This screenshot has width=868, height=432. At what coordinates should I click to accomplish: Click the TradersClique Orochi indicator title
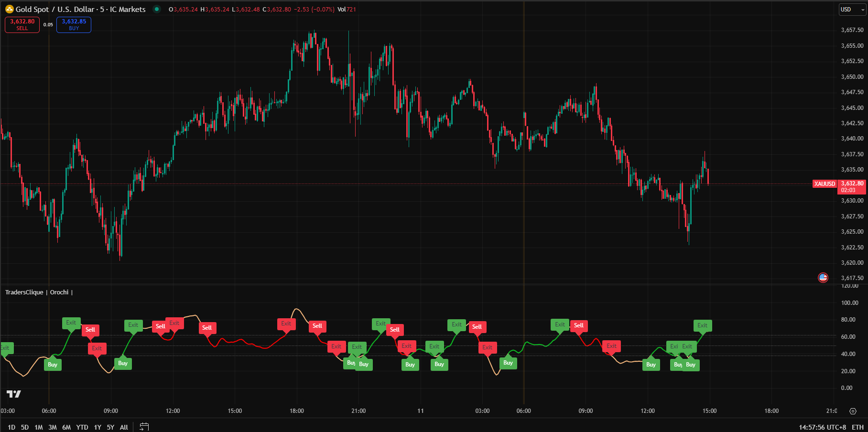[37, 292]
